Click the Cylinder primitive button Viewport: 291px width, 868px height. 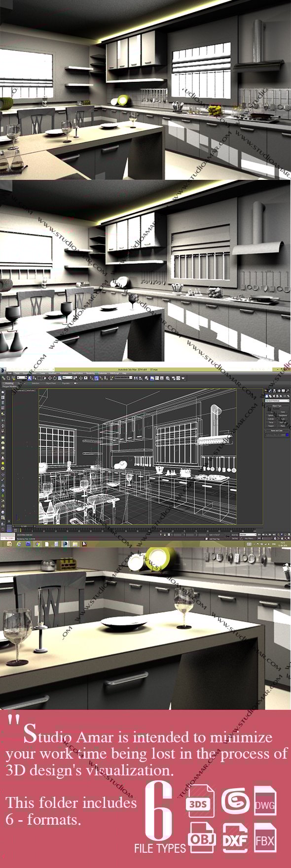pyautogui.click(x=271, y=419)
